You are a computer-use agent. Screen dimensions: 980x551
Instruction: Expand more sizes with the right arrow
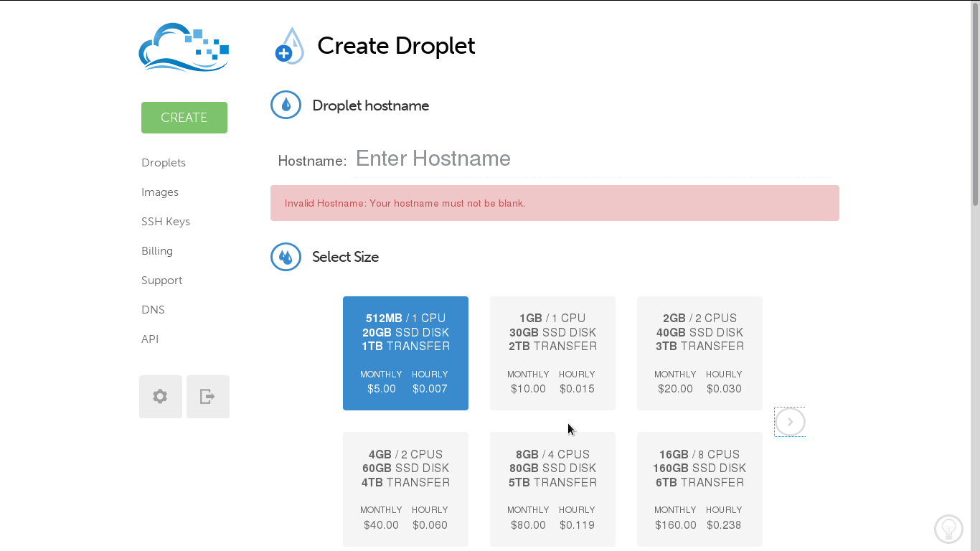789,422
